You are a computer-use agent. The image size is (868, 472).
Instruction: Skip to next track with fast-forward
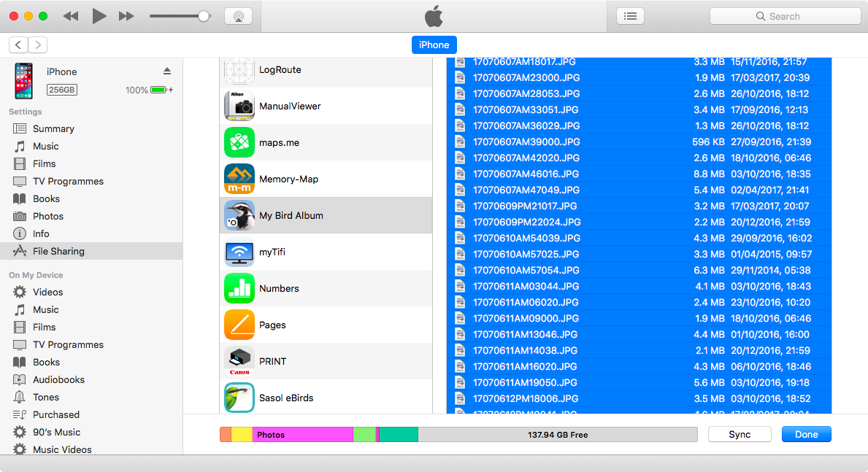click(x=126, y=16)
